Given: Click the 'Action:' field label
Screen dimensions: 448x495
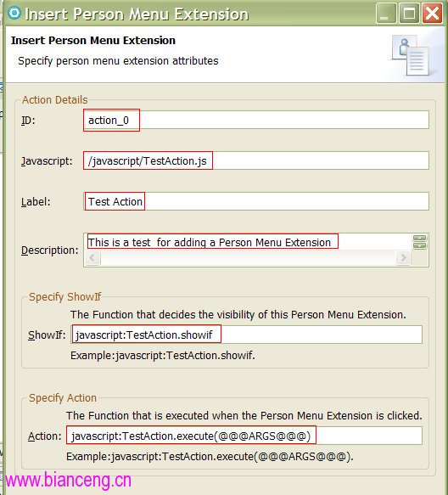Looking at the screenshot, I should 44,436.
